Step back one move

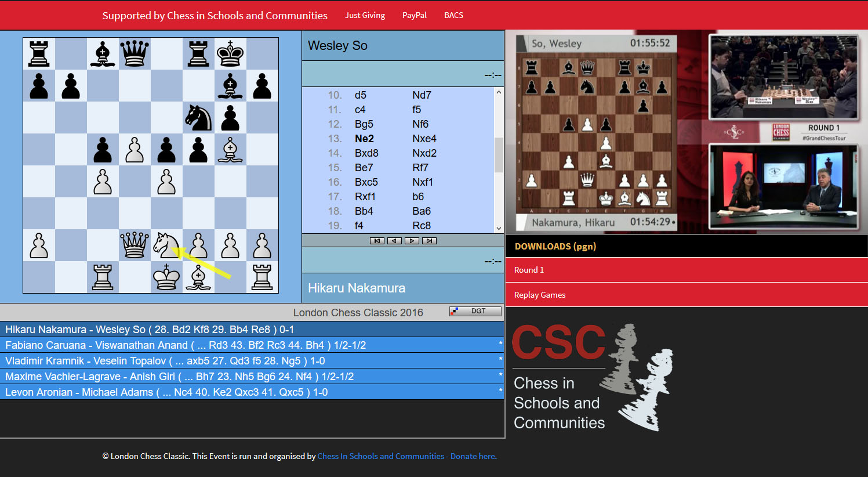point(394,241)
